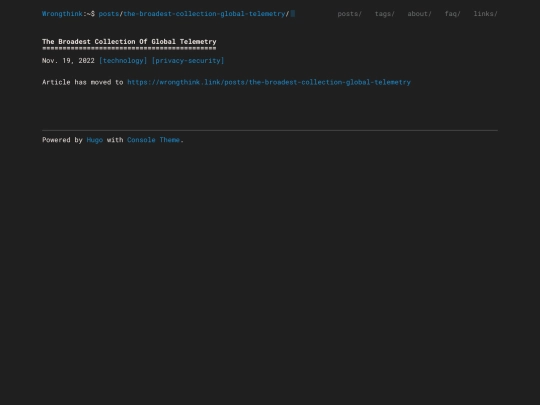
Task: Select the [technology] tag
Action: coord(123,61)
